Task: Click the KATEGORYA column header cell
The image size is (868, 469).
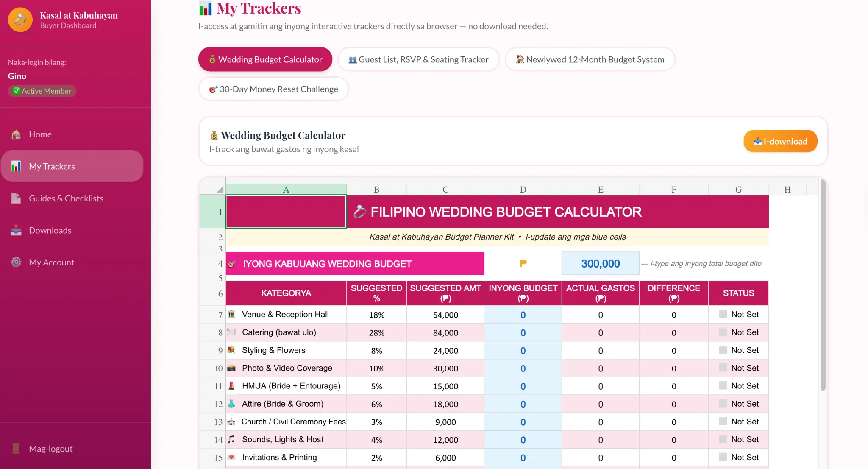Action: [x=286, y=293]
